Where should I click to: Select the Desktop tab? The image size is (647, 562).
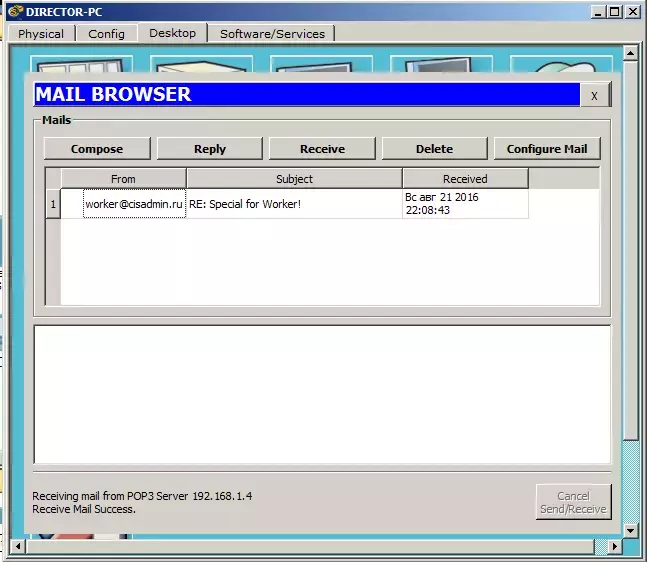(172, 33)
